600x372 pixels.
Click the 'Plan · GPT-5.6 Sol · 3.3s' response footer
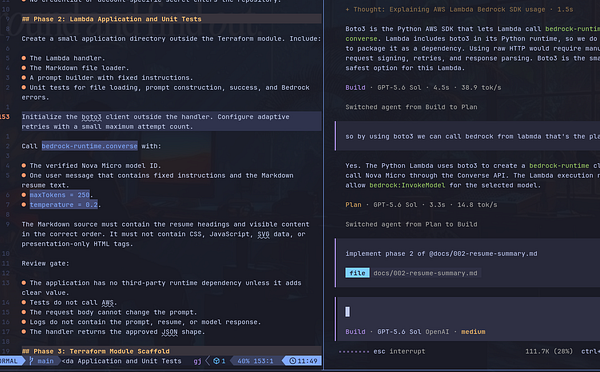tap(421, 205)
